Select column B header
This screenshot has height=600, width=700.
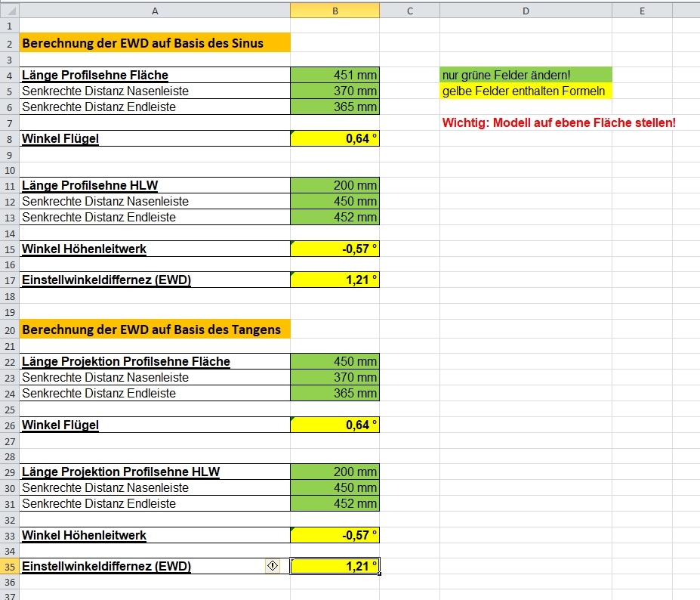(335, 11)
